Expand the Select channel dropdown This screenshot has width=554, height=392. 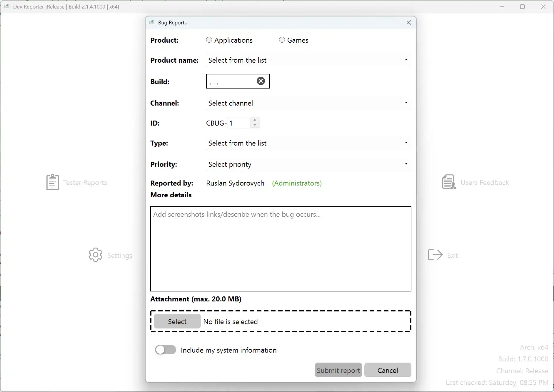tap(308, 103)
